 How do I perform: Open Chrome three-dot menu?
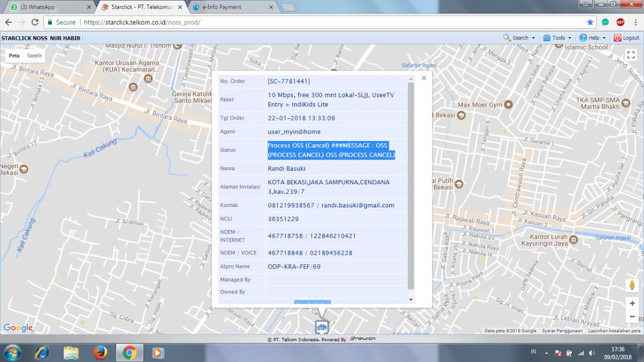point(635,22)
